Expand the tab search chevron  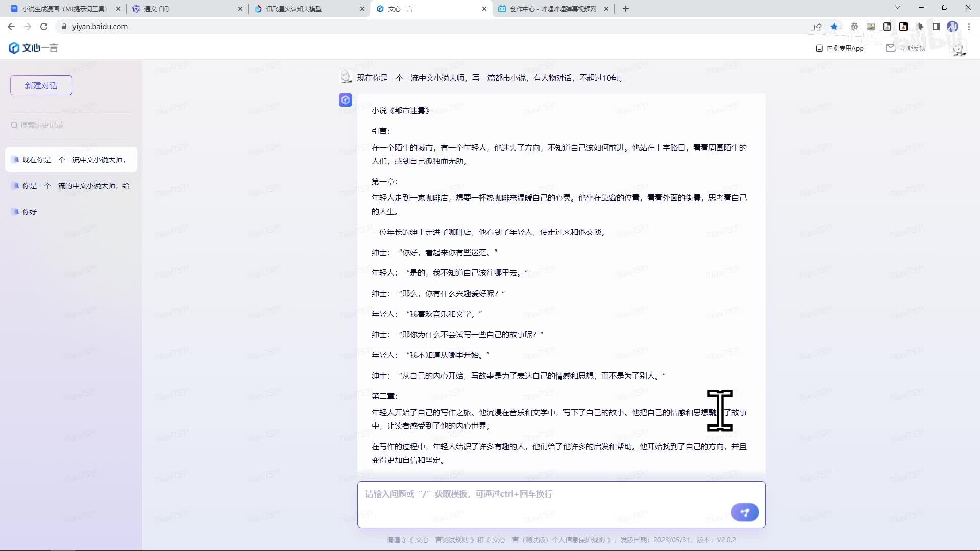[x=897, y=8]
